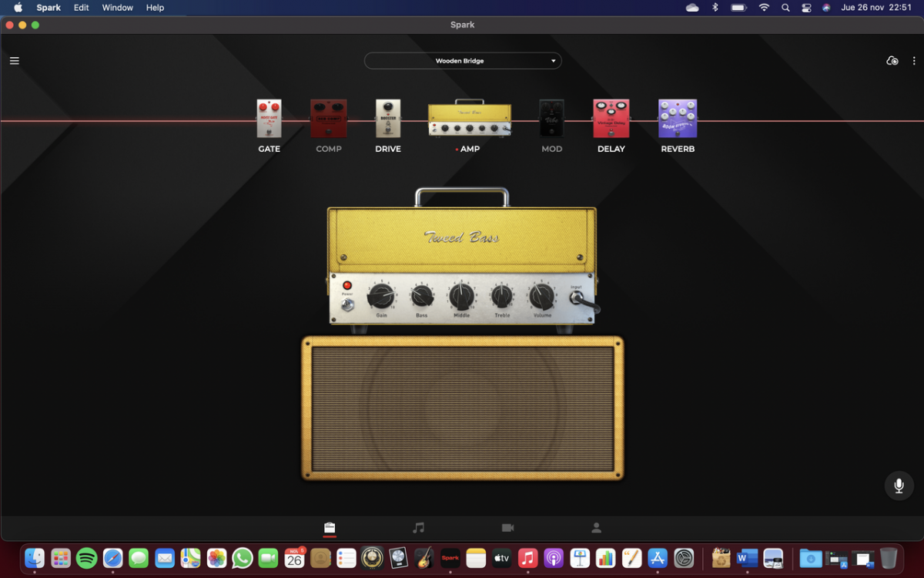
Task: Select the DRIVE booster pedal
Action: (x=388, y=119)
